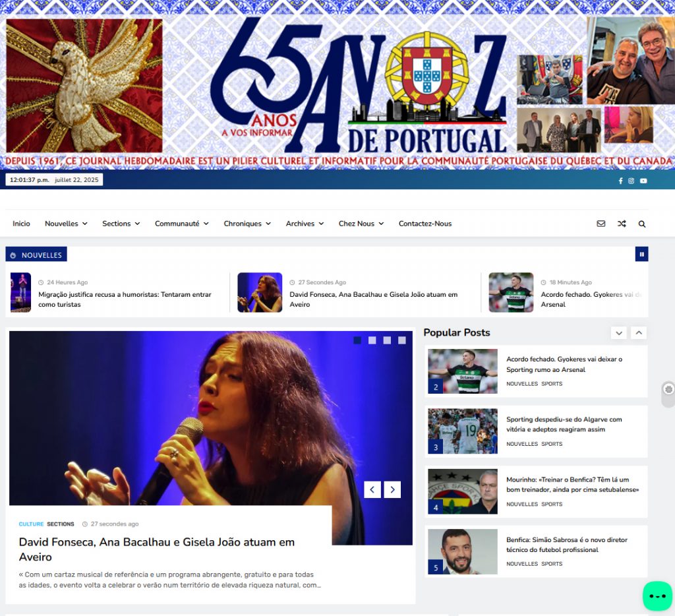Image resolution: width=675 pixels, height=616 pixels.
Task: Select the second slider dot indicator
Action: (372, 340)
